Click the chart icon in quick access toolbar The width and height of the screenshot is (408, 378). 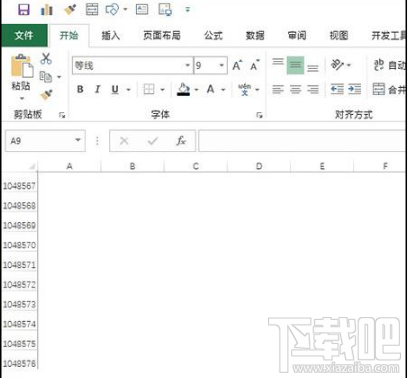point(47,9)
